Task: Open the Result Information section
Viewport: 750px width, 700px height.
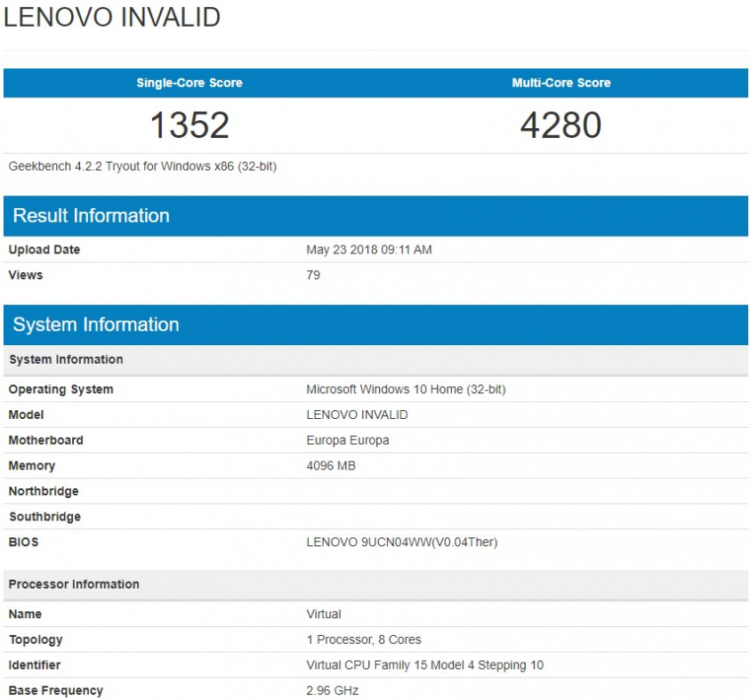Action: click(89, 215)
